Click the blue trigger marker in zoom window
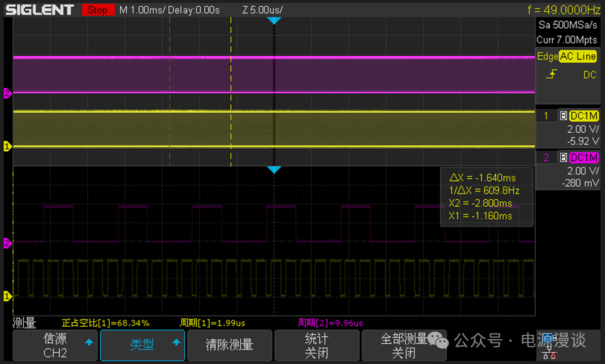605x364 pixels. click(274, 170)
